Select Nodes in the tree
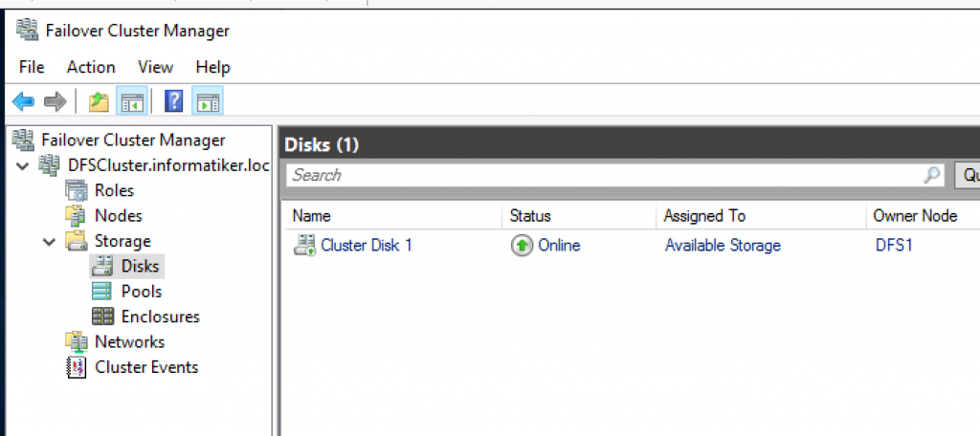This screenshot has height=436, width=980. tap(118, 215)
